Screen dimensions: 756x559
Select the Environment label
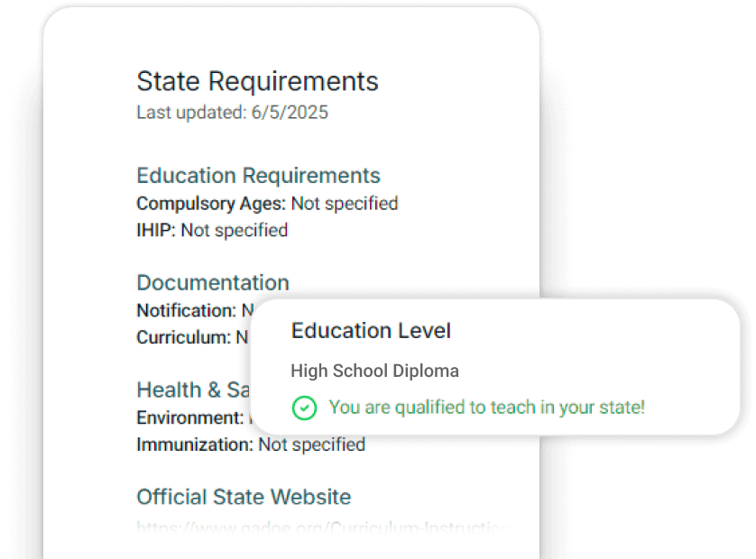(x=189, y=417)
